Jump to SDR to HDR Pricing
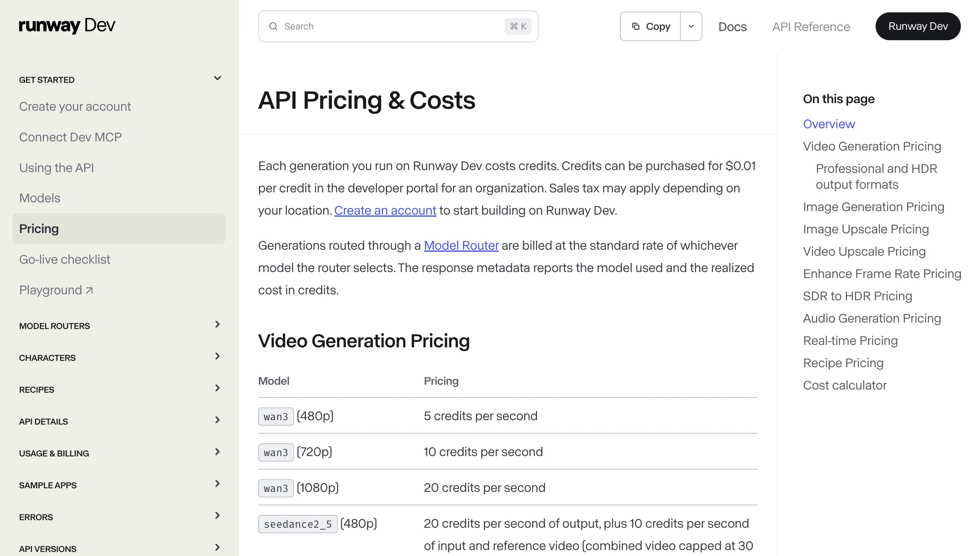Screen dimensions: 980x556 [x=858, y=296]
